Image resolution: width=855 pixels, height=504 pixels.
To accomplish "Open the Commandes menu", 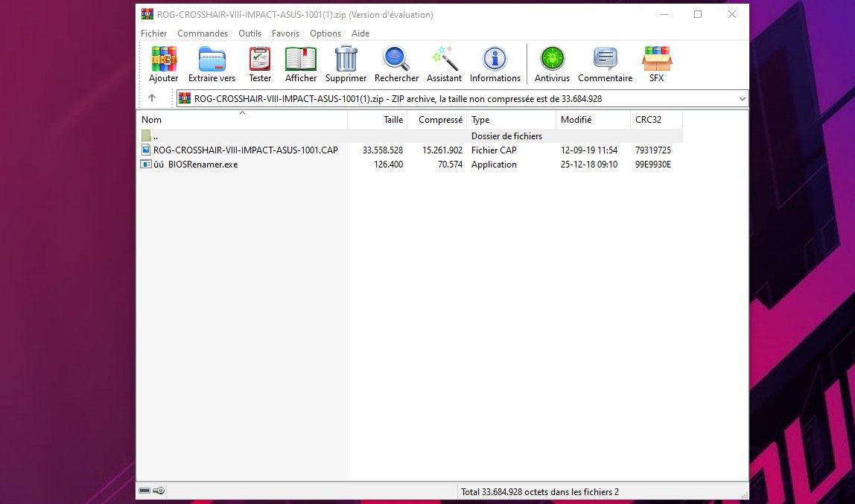I will tap(203, 34).
